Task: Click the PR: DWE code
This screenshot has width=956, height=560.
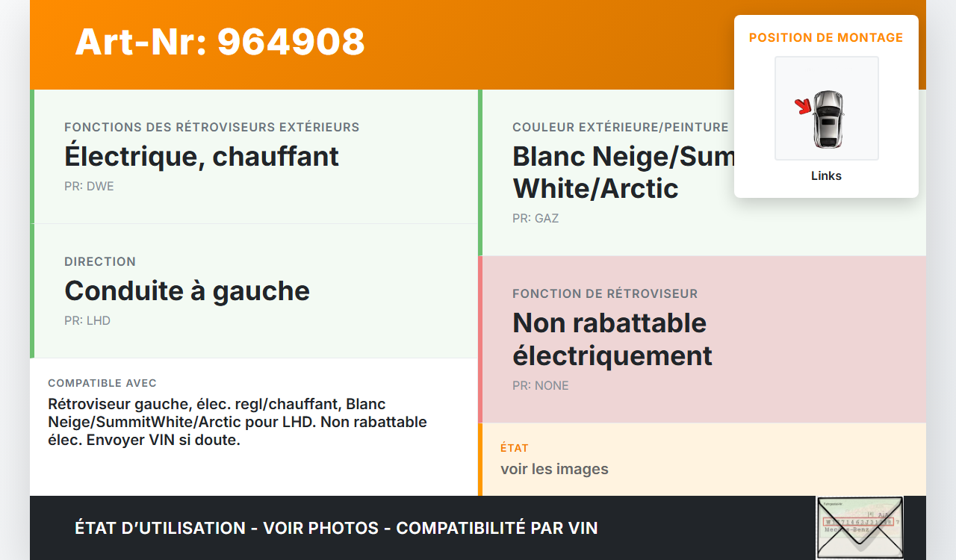Action: coord(89,186)
